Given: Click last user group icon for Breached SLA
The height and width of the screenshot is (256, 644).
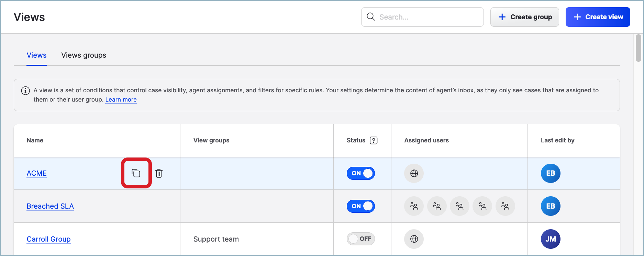Looking at the screenshot, I should click(505, 206).
